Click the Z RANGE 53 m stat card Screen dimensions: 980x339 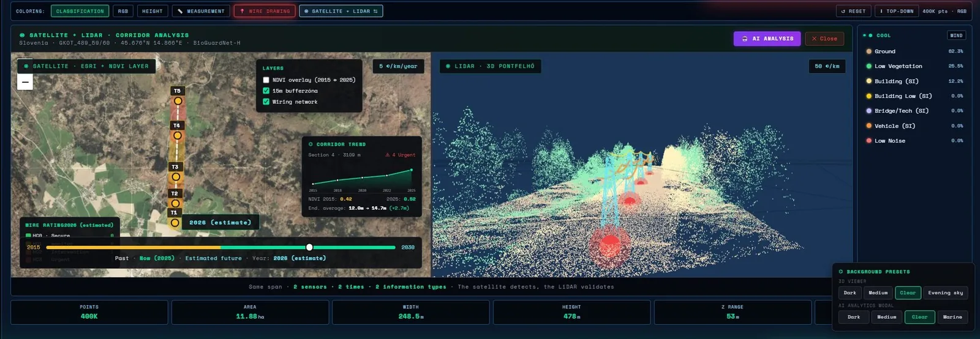point(733,313)
